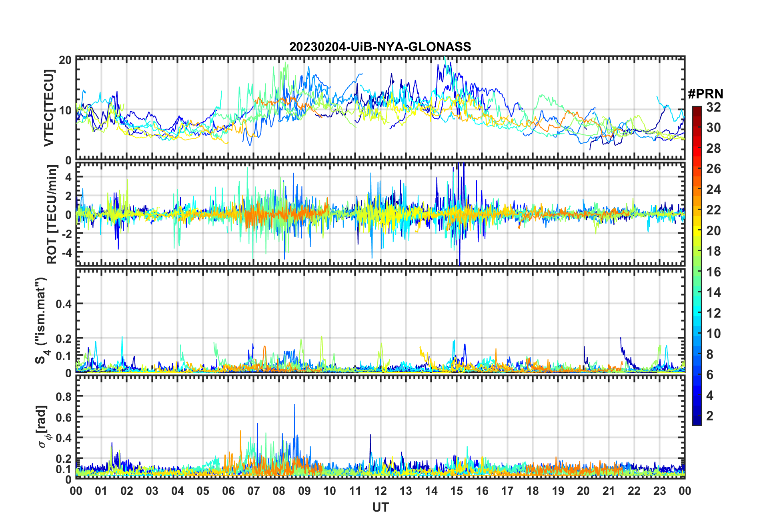Click x-axis tick label 09
The height and width of the screenshot is (532, 761).
point(304,491)
